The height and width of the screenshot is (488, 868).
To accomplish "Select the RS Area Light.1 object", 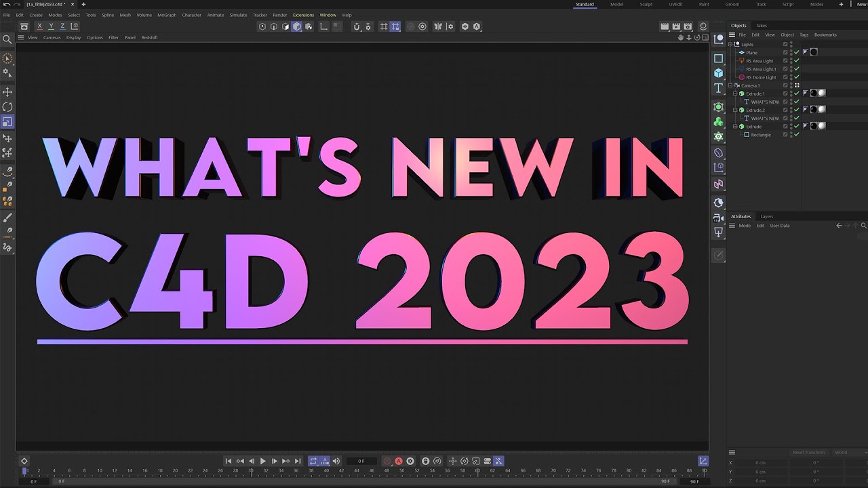I will pos(761,69).
